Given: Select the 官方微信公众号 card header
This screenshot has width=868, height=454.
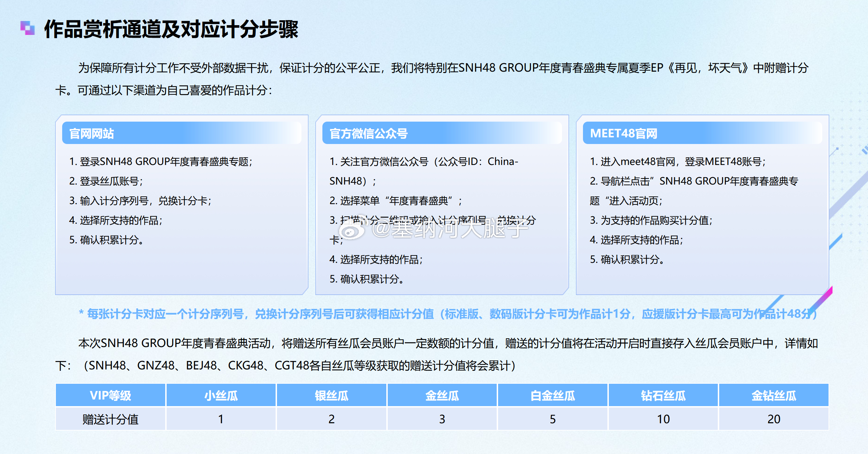Looking at the screenshot, I should pyautogui.click(x=442, y=133).
